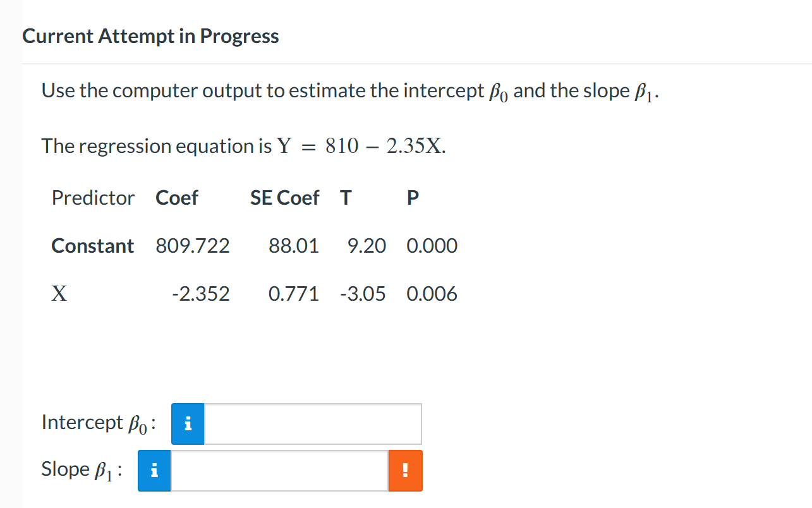Click the T column header

pos(345,198)
